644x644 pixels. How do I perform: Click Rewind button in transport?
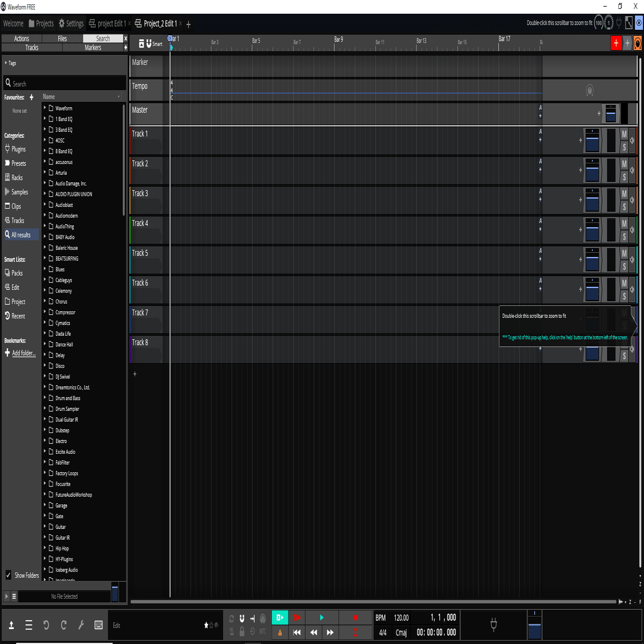pos(314,633)
